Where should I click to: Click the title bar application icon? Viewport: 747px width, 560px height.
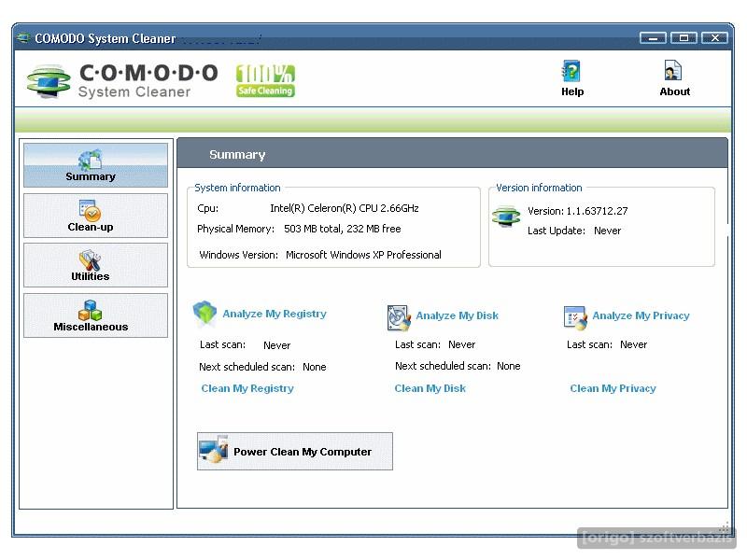tap(22, 37)
